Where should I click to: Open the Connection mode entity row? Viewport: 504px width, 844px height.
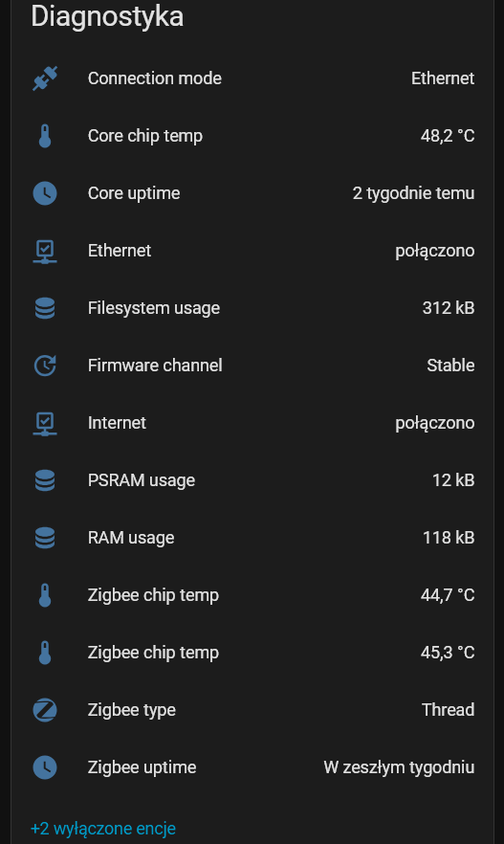point(252,78)
